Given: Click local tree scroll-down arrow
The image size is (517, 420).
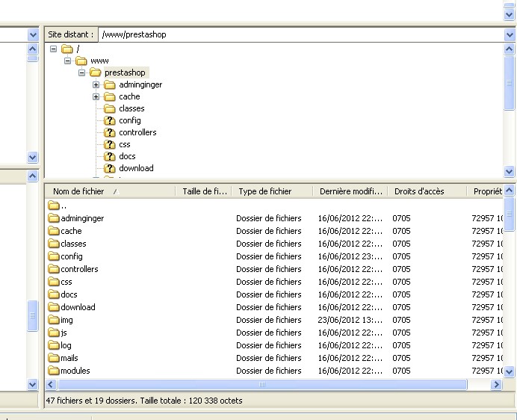Looking at the screenshot, I should 33,157.
